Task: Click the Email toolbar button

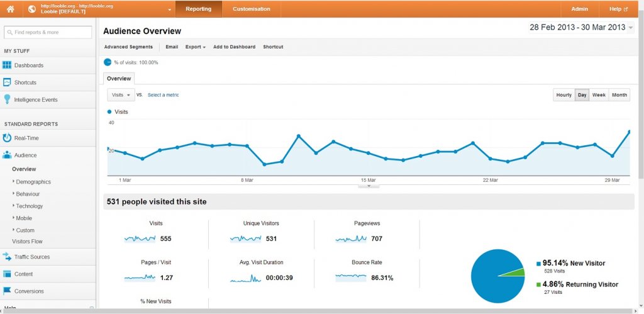Action: point(172,47)
